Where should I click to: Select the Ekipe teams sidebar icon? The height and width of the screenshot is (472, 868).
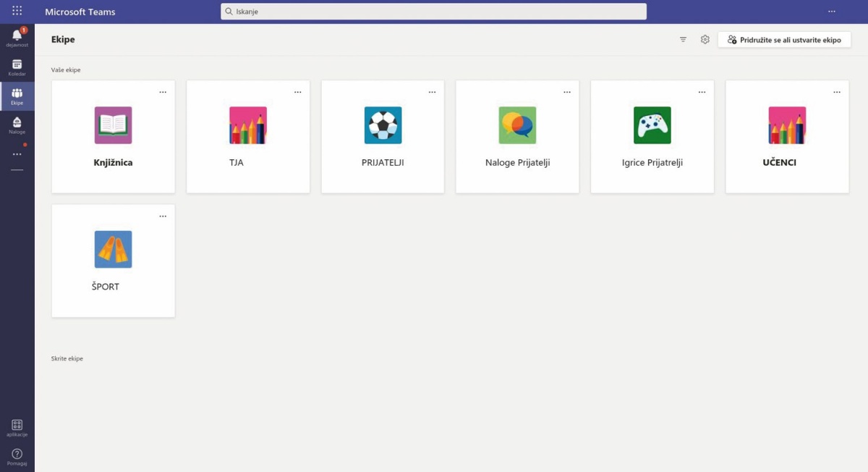[x=17, y=97]
